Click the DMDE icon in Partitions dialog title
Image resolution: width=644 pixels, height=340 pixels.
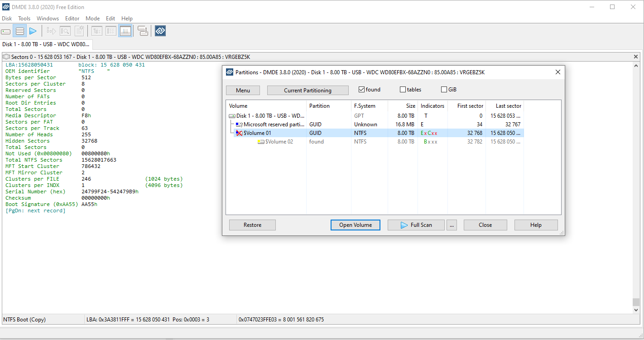coord(230,72)
